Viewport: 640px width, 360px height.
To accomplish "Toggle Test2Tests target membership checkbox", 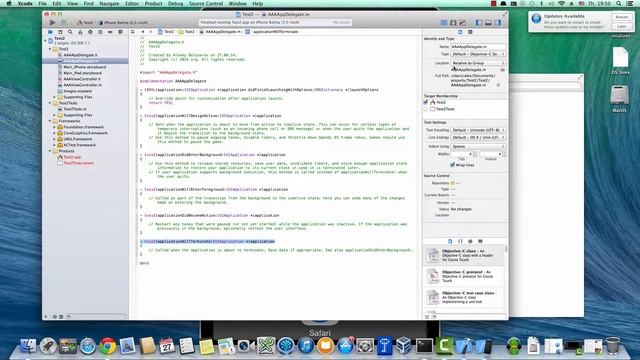I will click(426, 109).
